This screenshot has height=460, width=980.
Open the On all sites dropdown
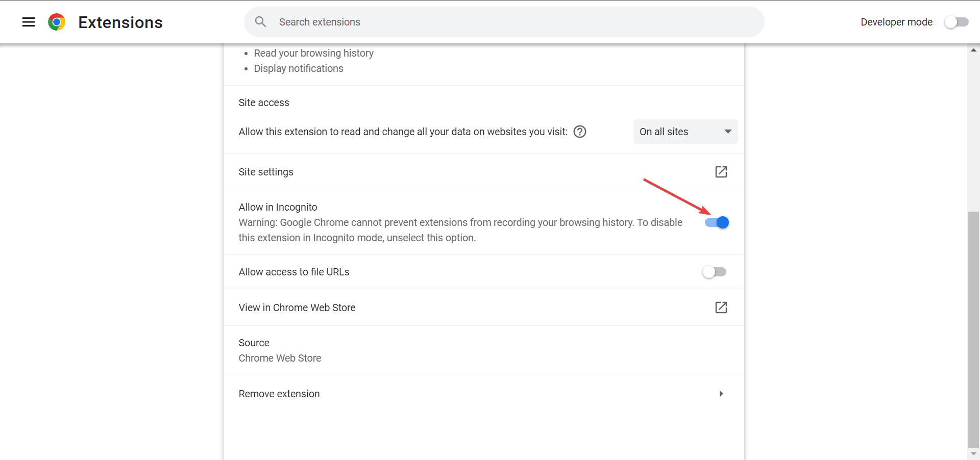[x=685, y=132]
